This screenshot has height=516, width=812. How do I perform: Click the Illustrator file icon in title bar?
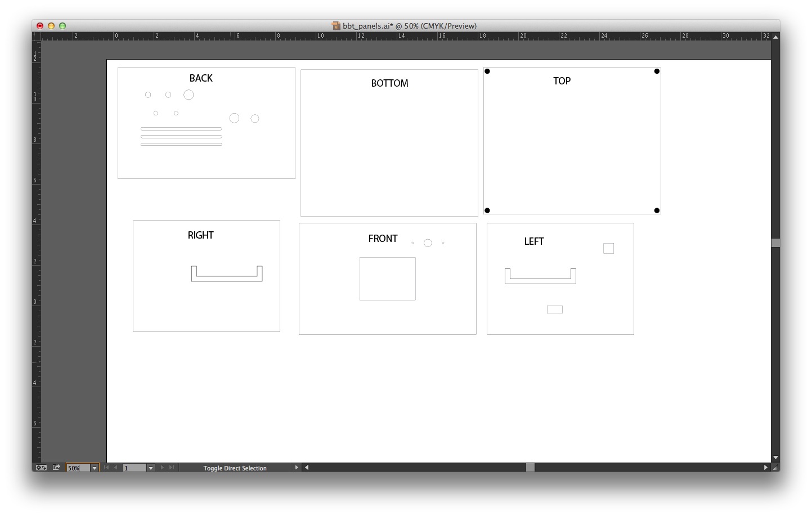pos(336,26)
